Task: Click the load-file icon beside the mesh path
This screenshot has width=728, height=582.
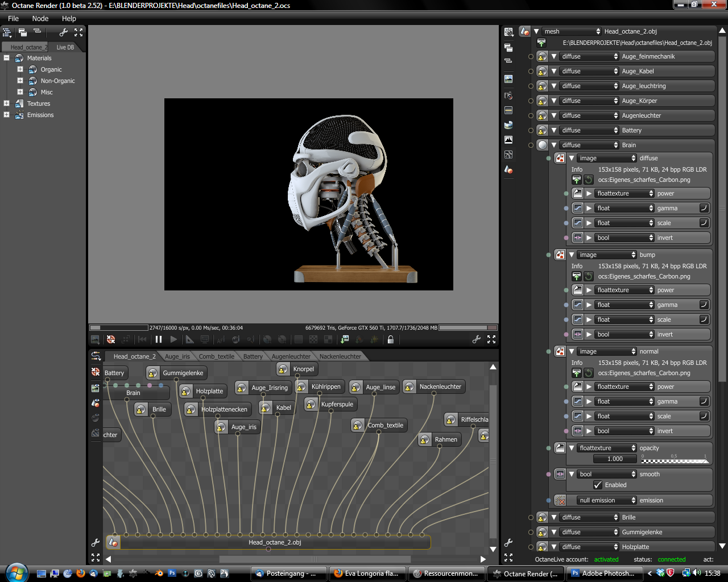Action: [x=541, y=43]
